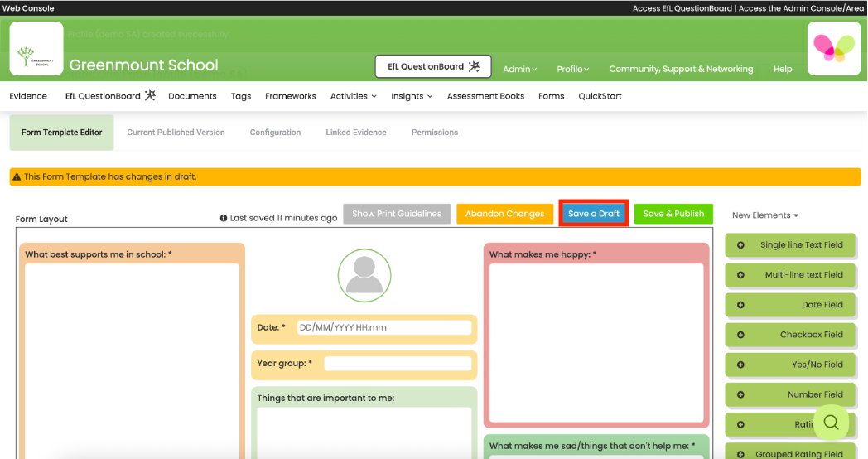Click What best supports me text area
Viewport: 868px width, 459px height.
coord(132,361)
